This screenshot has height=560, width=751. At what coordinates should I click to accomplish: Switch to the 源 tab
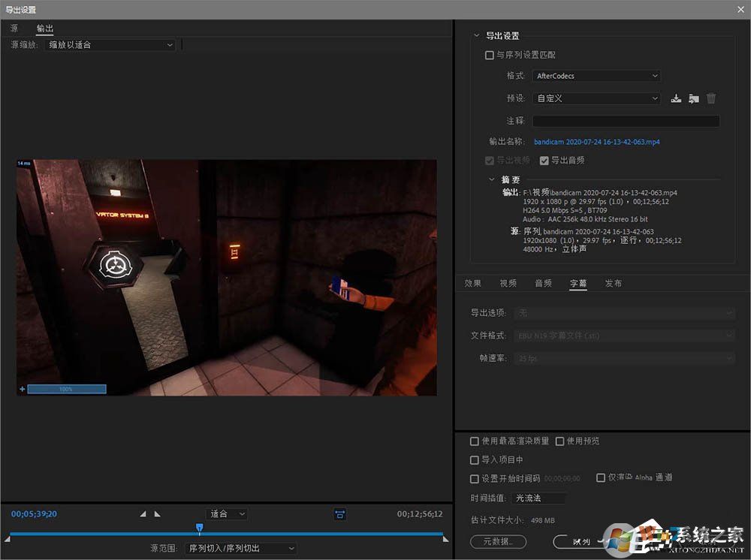14,29
